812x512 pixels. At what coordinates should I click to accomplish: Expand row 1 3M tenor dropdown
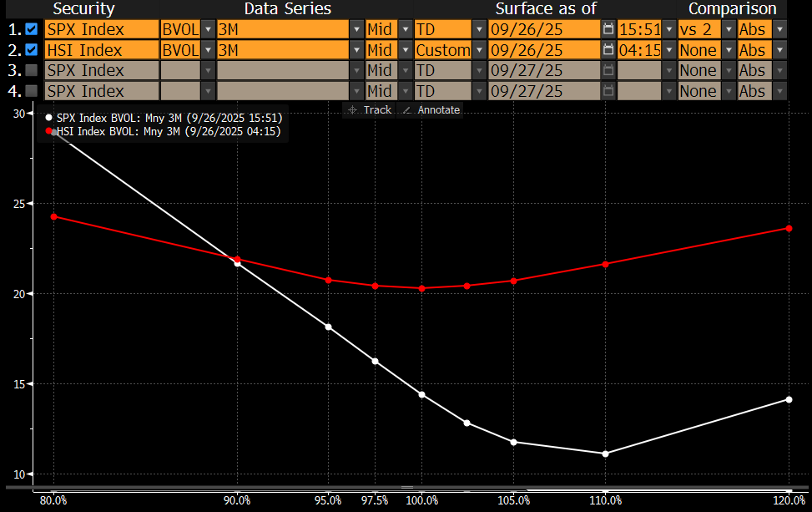[x=356, y=29]
